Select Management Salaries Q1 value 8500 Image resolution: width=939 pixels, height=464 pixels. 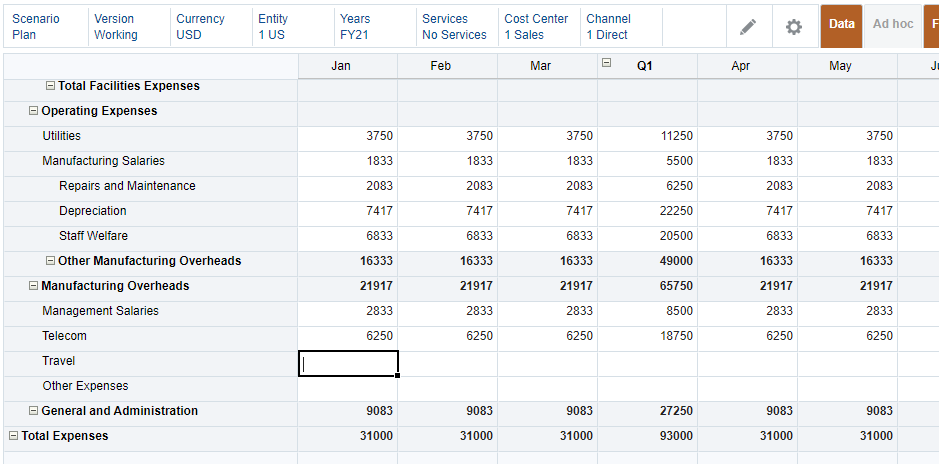pyautogui.click(x=647, y=314)
